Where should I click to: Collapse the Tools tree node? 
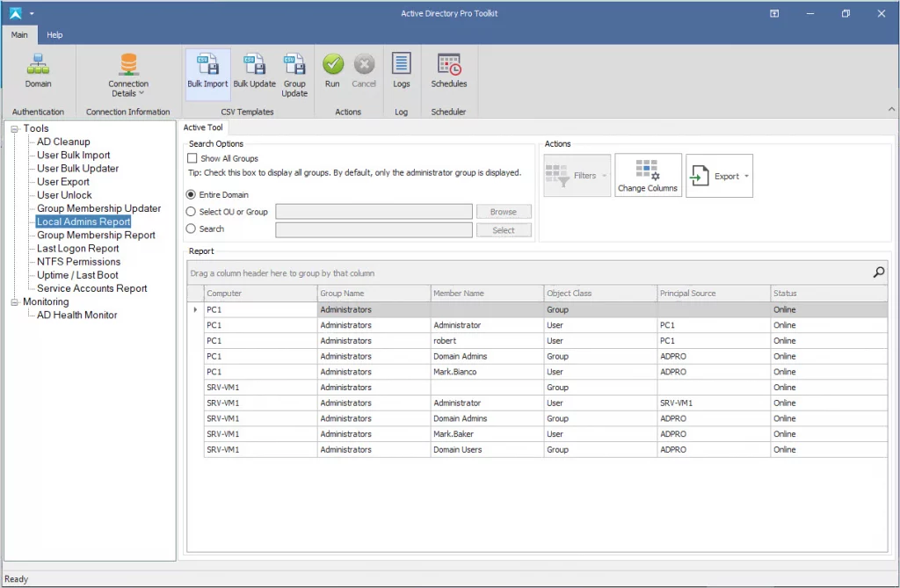[x=14, y=129]
